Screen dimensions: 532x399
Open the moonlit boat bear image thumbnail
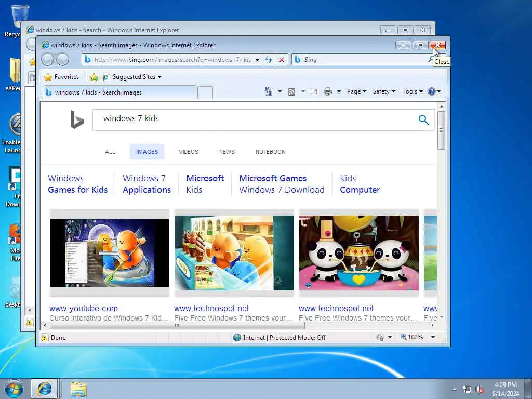coord(109,253)
